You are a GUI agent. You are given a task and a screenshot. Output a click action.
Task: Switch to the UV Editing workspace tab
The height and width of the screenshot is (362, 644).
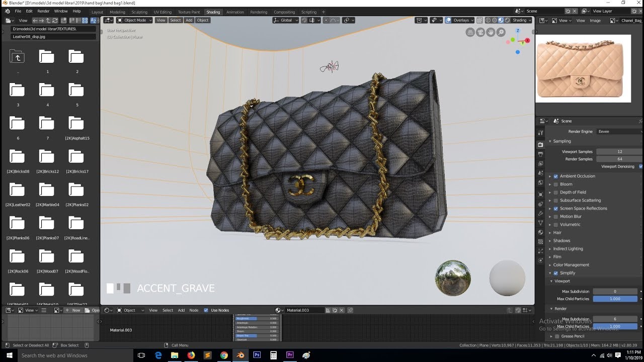[x=163, y=12]
